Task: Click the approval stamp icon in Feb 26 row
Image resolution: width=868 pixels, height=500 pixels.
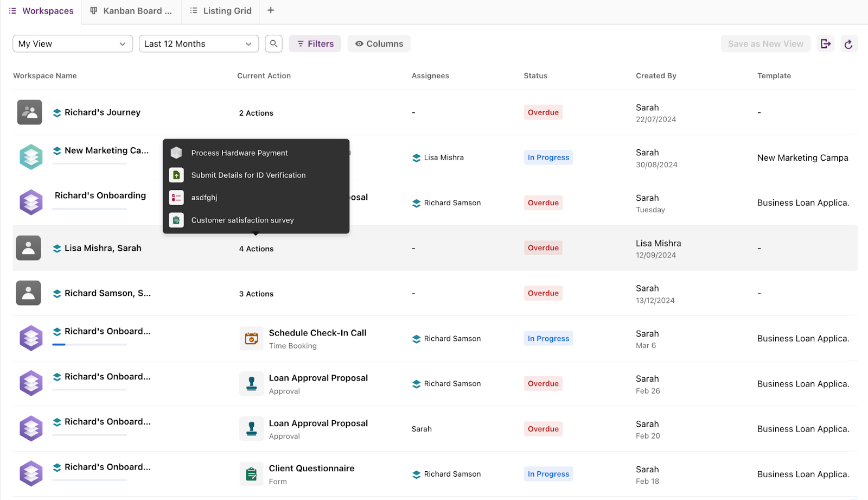Action: [252, 384]
